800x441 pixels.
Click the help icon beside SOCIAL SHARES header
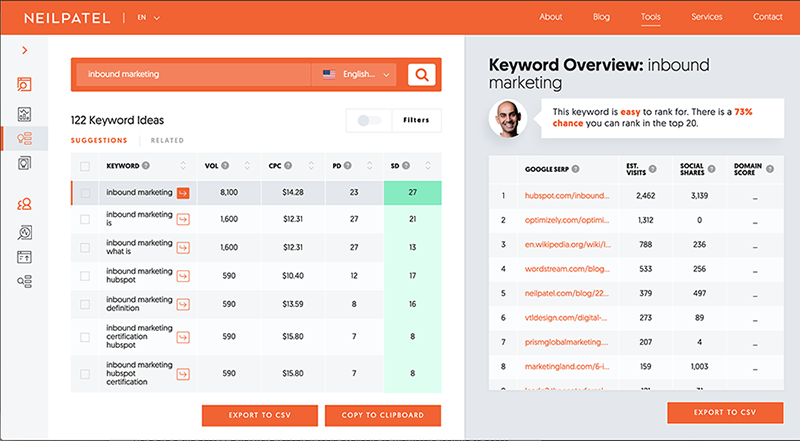tap(712, 169)
